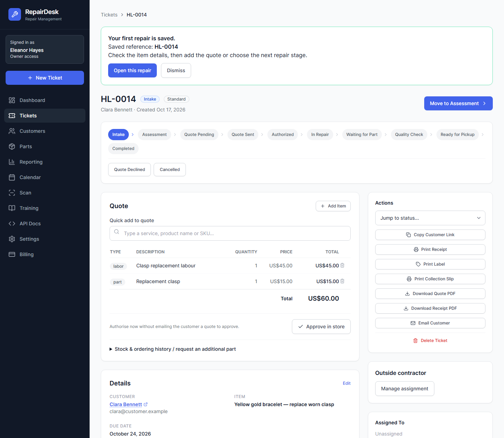The width and height of the screenshot is (504, 438).
Task: Set stage to Quote Sent
Action: click(x=243, y=135)
